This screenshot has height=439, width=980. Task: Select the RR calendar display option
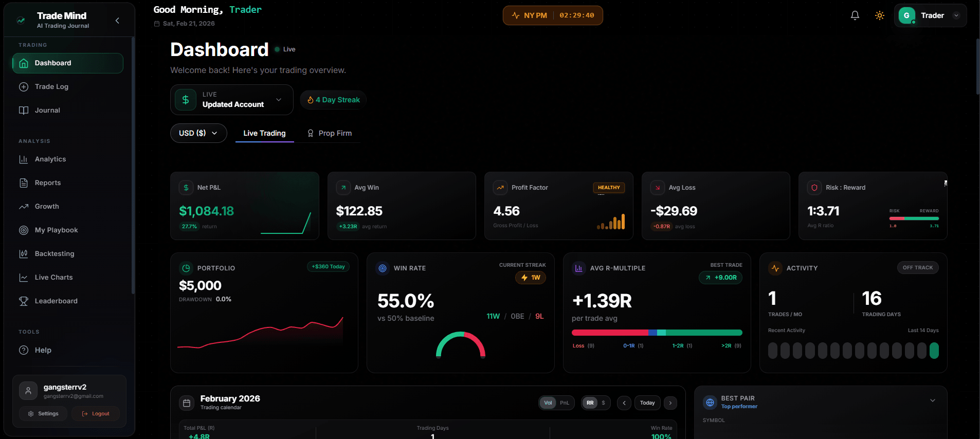[590, 403]
